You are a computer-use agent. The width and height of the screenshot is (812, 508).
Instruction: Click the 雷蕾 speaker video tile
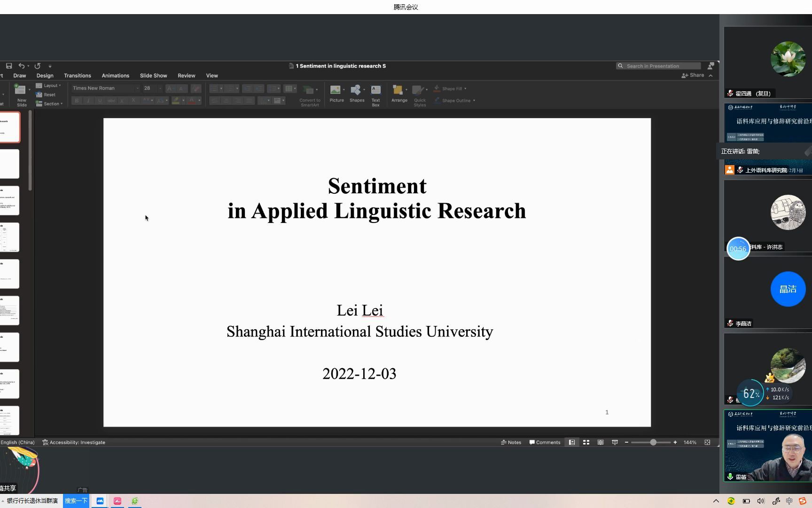(x=768, y=445)
